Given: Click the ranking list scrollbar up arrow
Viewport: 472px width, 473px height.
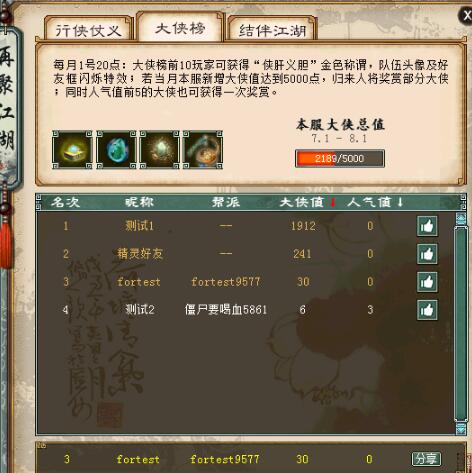Looking at the screenshot, I should tap(461, 219).
